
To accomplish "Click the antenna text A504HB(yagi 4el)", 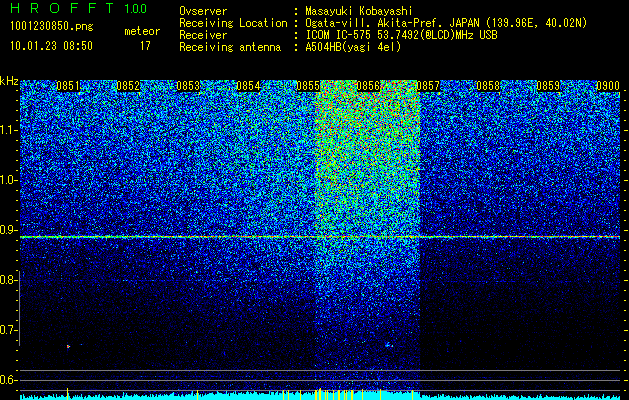I will point(353,47).
